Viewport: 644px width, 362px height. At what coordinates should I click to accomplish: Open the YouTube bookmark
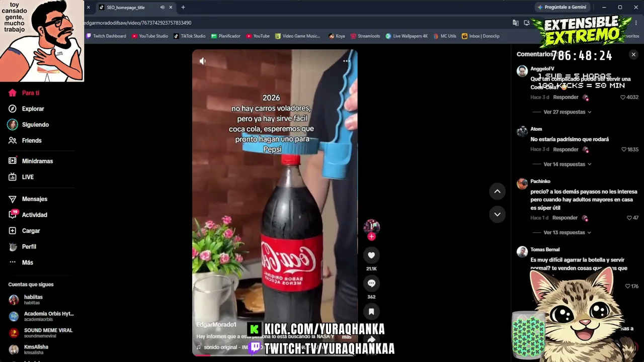coord(258,36)
